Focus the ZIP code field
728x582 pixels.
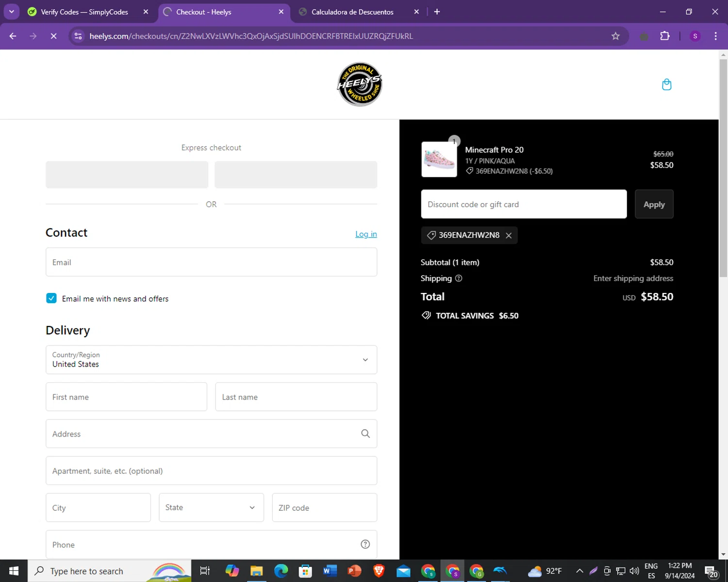click(x=324, y=507)
